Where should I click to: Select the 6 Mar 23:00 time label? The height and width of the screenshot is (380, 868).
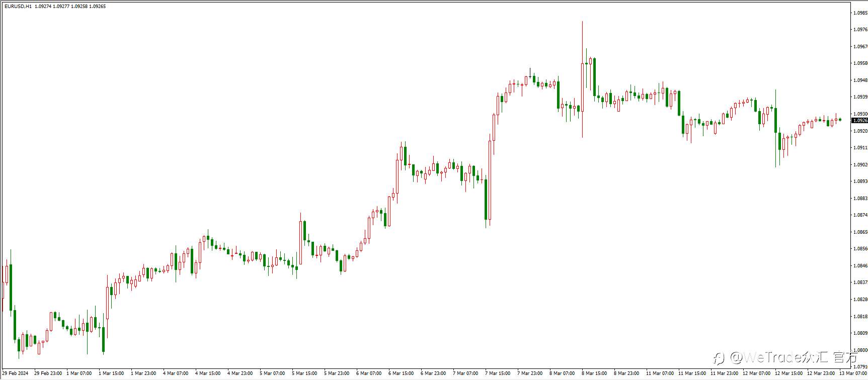coord(433,373)
